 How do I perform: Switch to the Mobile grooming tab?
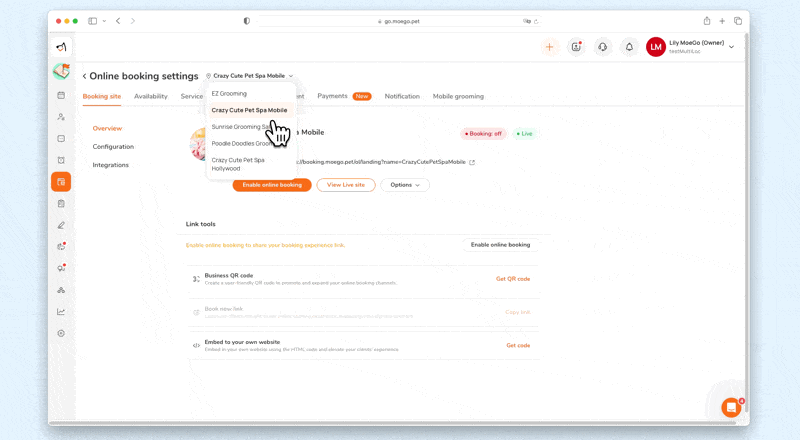tap(458, 96)
